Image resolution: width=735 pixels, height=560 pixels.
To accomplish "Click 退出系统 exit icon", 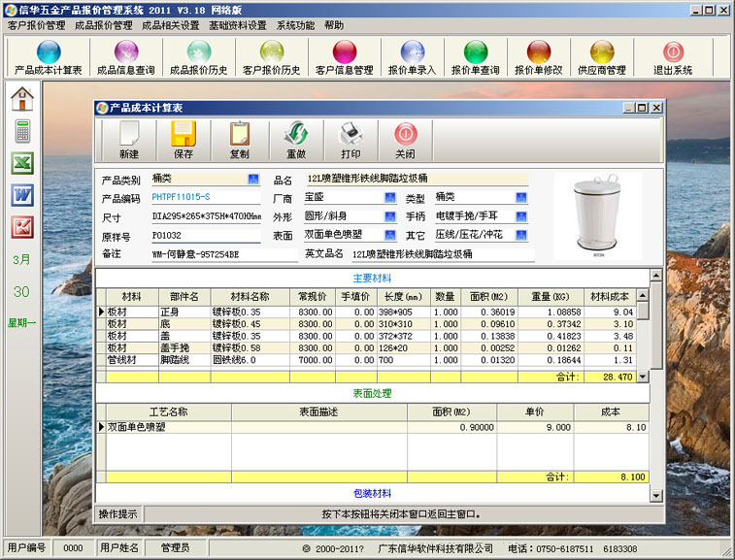I will 673,57.
